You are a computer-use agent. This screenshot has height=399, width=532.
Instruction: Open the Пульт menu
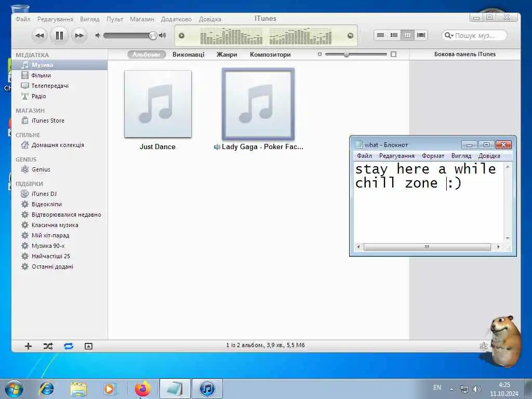pyautogui.click(x=115, y=19)
